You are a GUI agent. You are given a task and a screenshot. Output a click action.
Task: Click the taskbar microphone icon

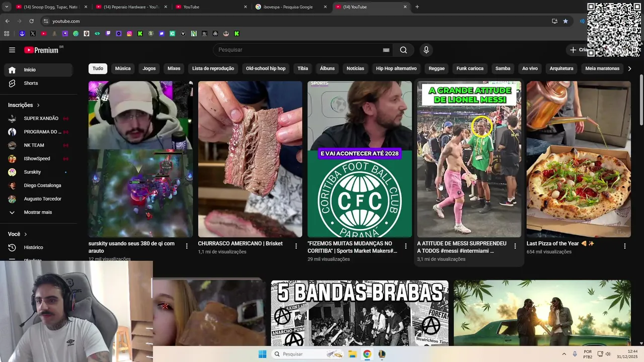click(x=575, y=354)
